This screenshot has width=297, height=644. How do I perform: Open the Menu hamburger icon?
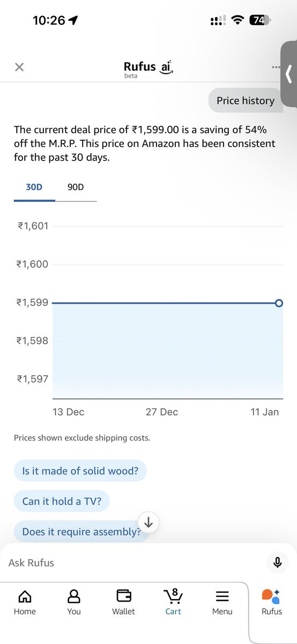(222, 601)
